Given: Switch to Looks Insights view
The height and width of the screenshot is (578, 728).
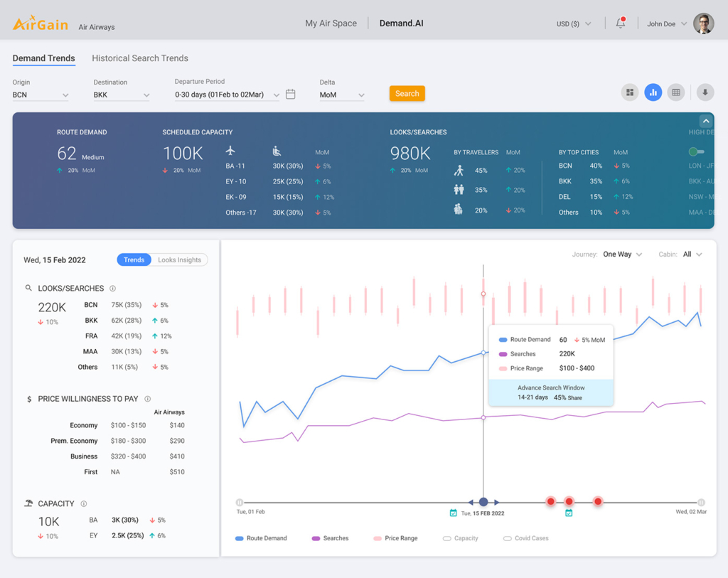Looking at the screenshot, I should point(178,259).
